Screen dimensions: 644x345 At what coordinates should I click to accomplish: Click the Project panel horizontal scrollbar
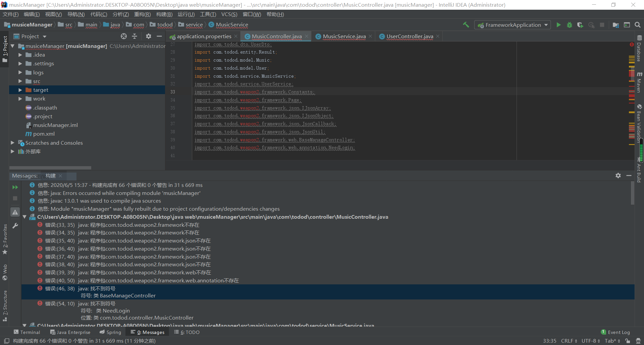click(x=50, y=168)
